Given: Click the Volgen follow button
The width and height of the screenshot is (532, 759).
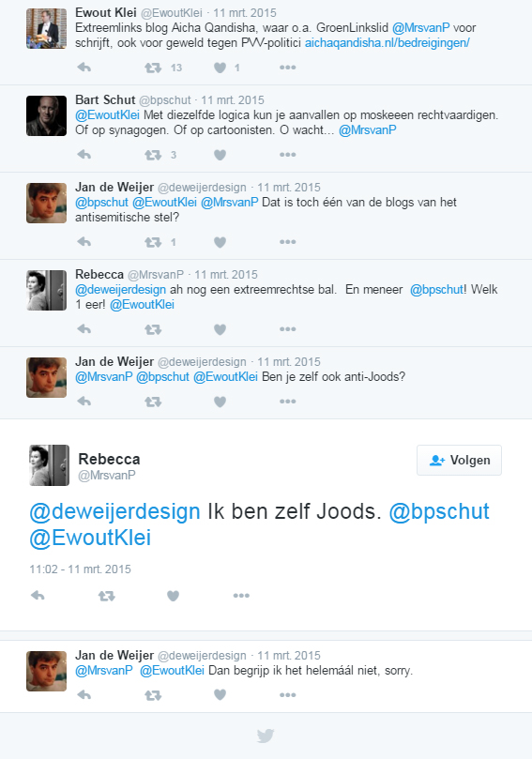Looking at the screenshot, I should [459, 460].
